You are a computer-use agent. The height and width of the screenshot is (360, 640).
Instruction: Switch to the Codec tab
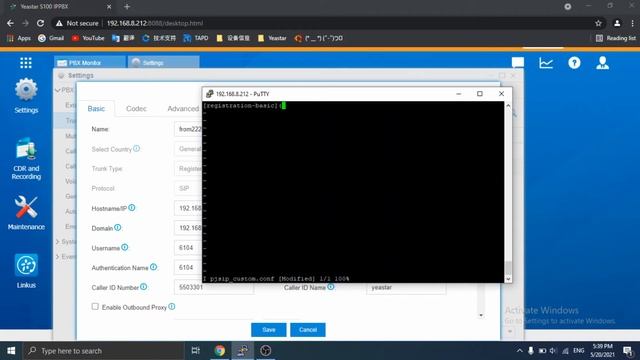click(x=136, y=109)
